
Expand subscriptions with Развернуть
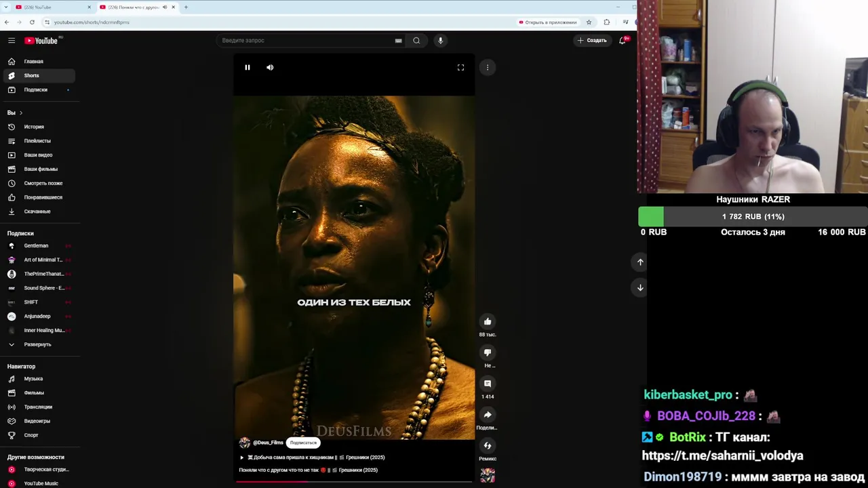coord(39,344)
